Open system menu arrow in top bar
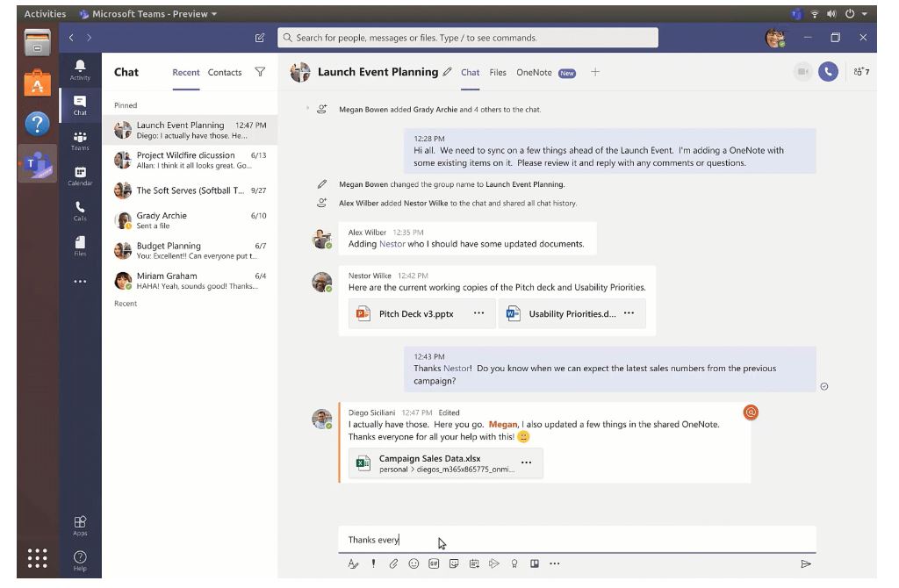 click(864, 14)
